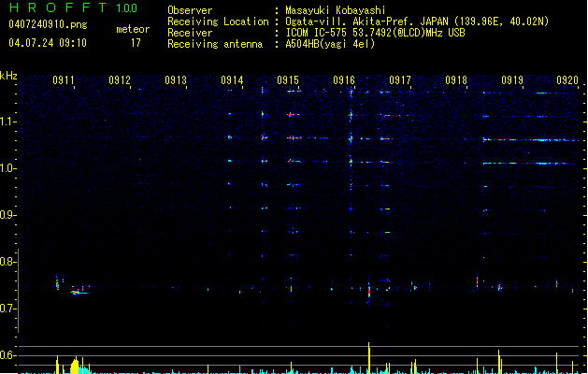588x374 pixels.
Task: Click the 0912 time marker
Action: 120,80
